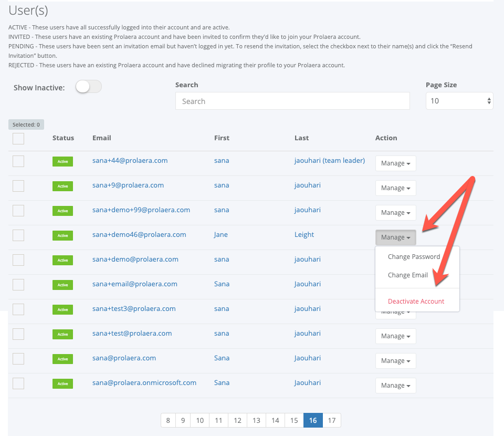Open email link sana+44@prolaera.com
The height and width of the screenshot is (436, 504).
[x=130, y=160]
